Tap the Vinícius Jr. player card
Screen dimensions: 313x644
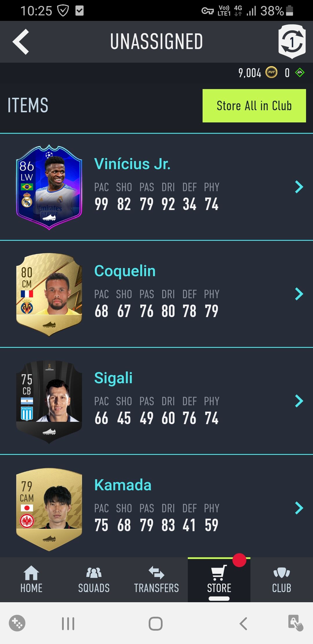49,187
